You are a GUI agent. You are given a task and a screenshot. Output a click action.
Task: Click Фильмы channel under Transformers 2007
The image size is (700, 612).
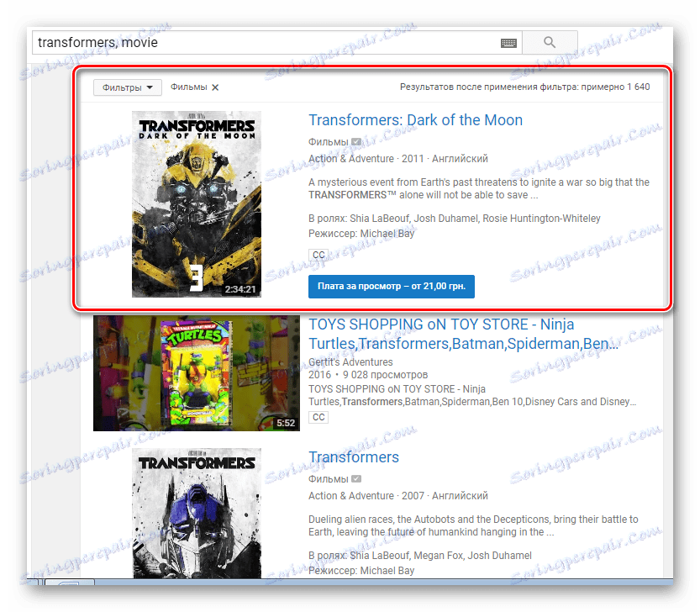click(x=328, y=479)
